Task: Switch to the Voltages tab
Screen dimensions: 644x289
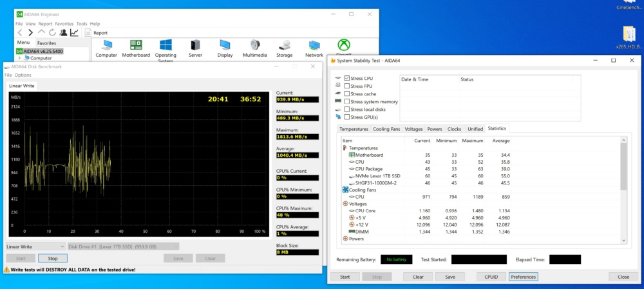Action: pyautogui.click(x=413, y=129)
